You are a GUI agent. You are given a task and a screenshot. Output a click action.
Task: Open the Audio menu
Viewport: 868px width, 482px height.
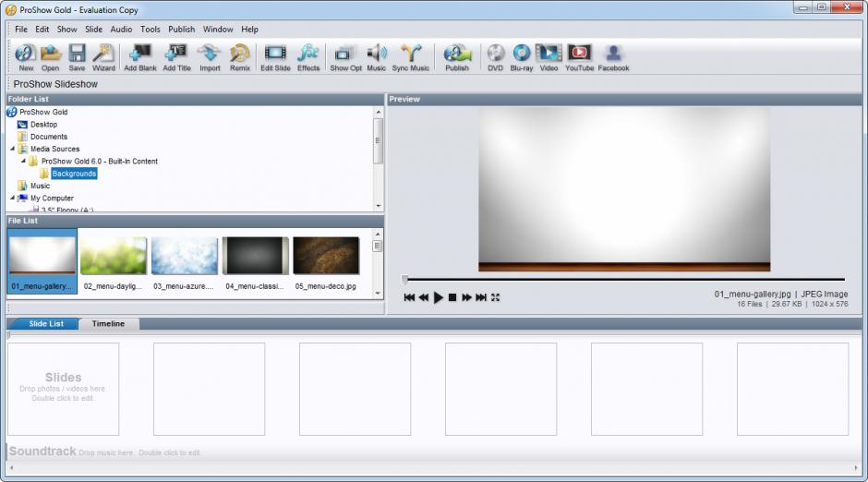121,30
